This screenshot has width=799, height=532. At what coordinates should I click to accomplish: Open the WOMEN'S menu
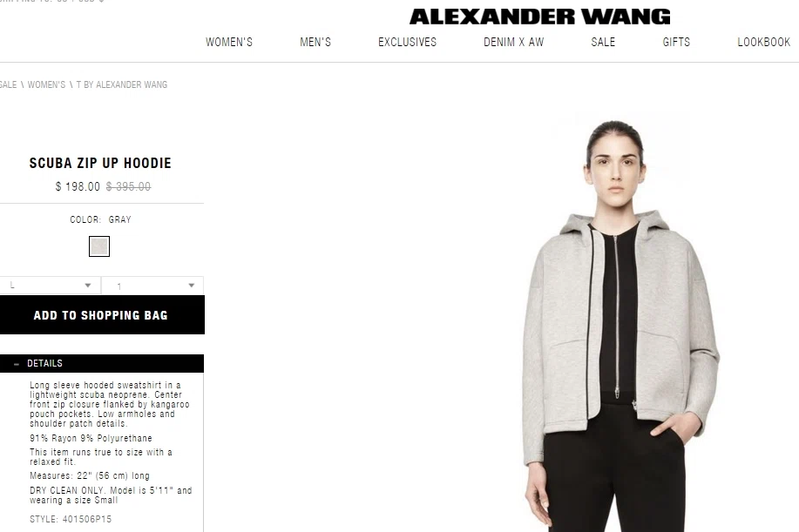(229, 43)
